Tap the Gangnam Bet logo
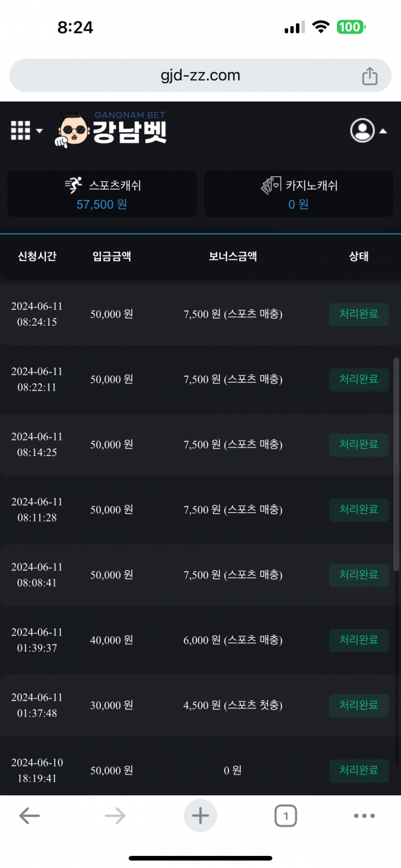401x868 pixels. 112,129
